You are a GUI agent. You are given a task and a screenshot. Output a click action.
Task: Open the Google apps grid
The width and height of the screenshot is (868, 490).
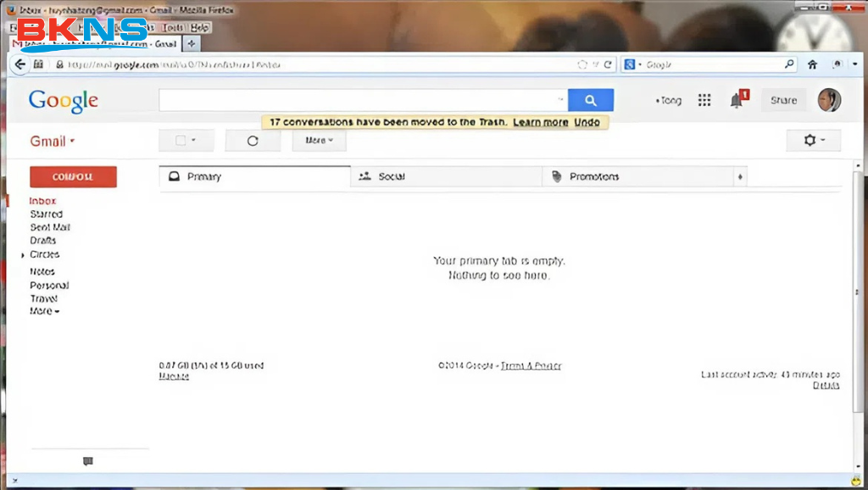tap(704, 100)
